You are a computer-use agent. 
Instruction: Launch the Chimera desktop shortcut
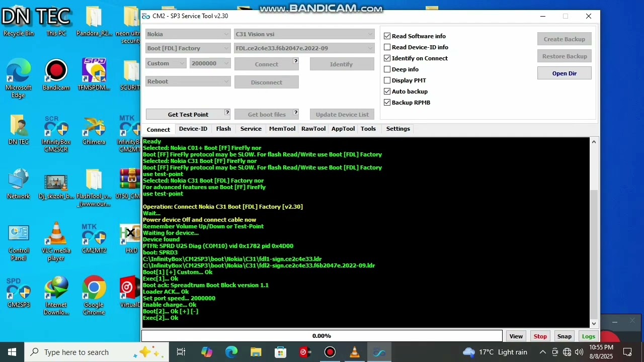tap(94, 130)
